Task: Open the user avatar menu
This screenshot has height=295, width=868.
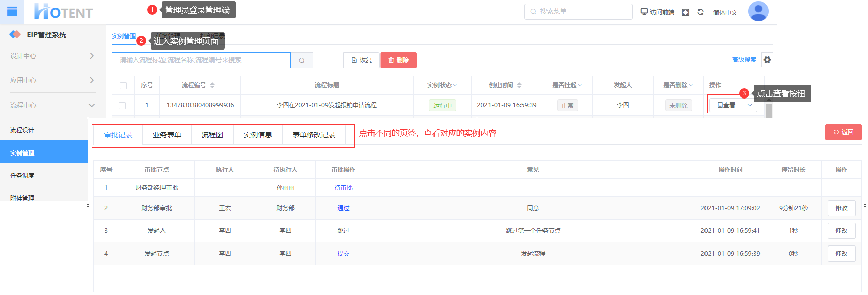Action: (x=758, y=11)
